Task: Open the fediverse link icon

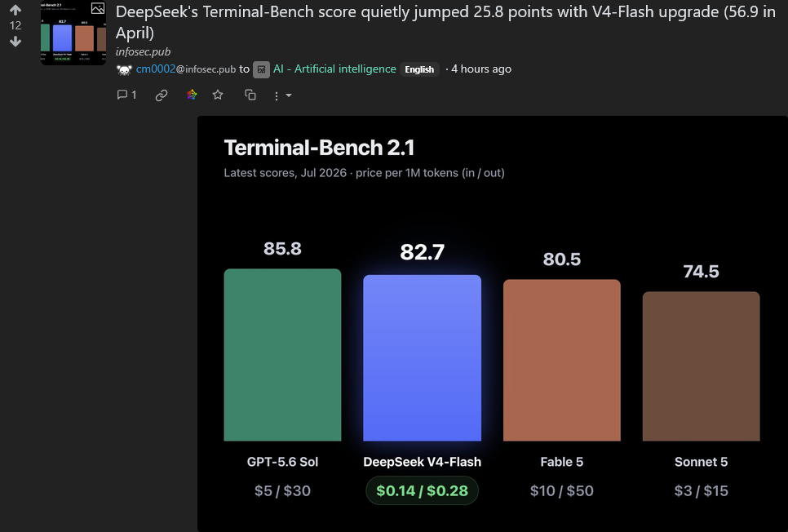Action: click(192, 95)
